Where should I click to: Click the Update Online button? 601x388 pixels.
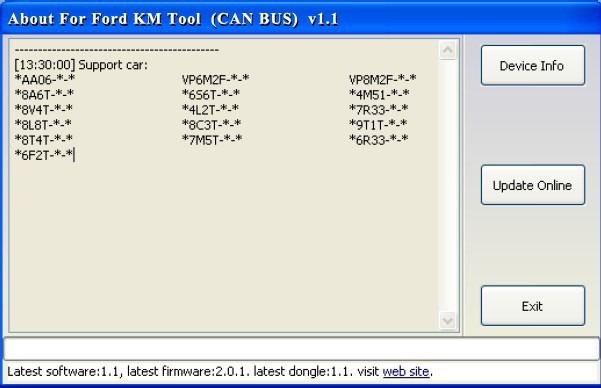click(x=533, y=185)
